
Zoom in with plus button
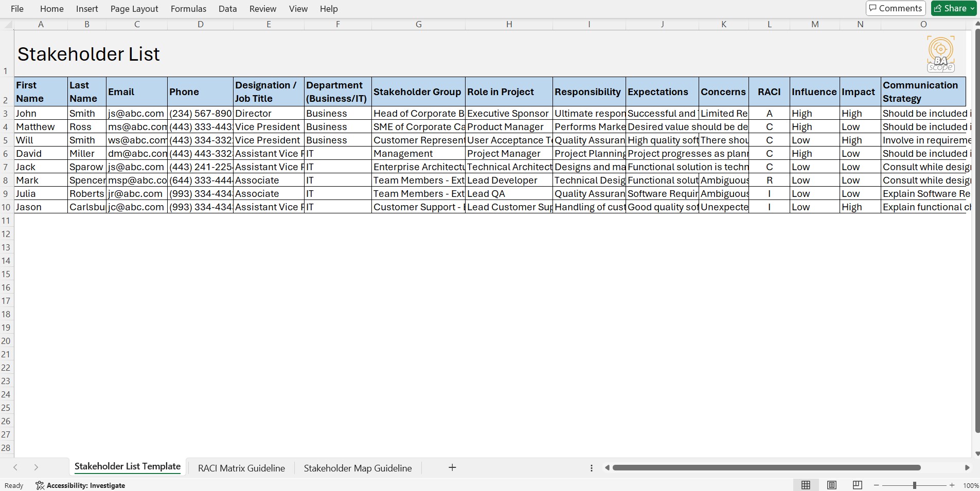(x=952, y=485)
